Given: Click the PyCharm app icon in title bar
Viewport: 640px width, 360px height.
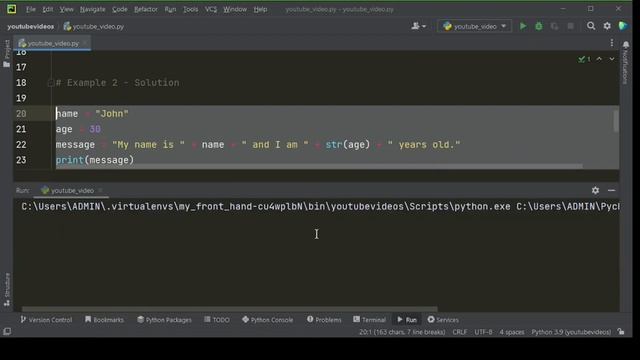Looking at the screenshot, I should point(11,9).
